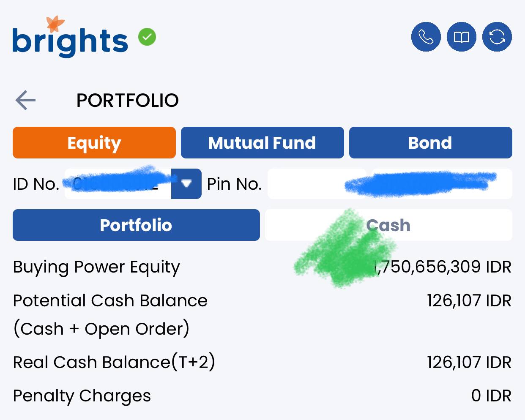Click the refresh sync icon
The image size is (525, 420).
click(497, 37)
